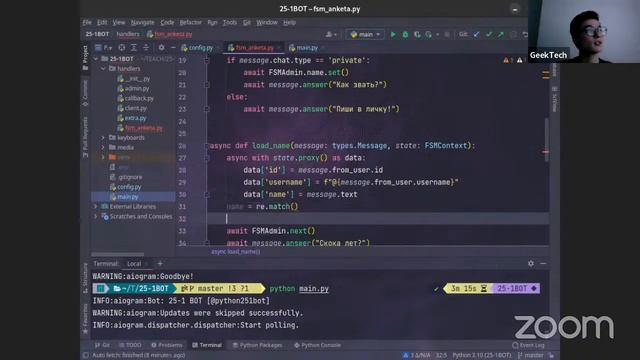The width and height of the screenshot is (640, 360).
Task: Run with coverage icon in the toolbar
Action: coord(417,35)
